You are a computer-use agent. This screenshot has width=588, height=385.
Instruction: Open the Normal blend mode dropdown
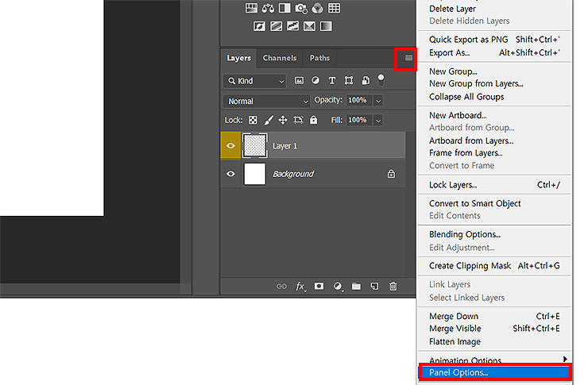[x=267, y=101]
